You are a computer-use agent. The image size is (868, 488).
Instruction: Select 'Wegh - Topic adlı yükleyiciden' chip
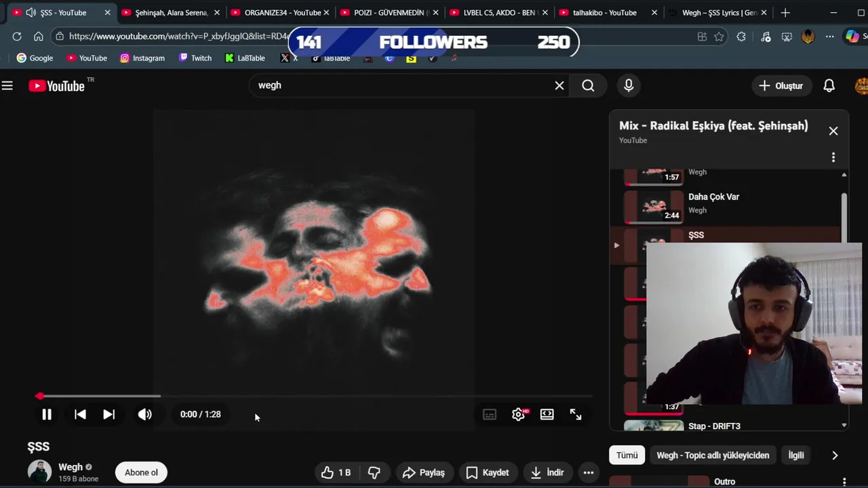tap(713, 455)
